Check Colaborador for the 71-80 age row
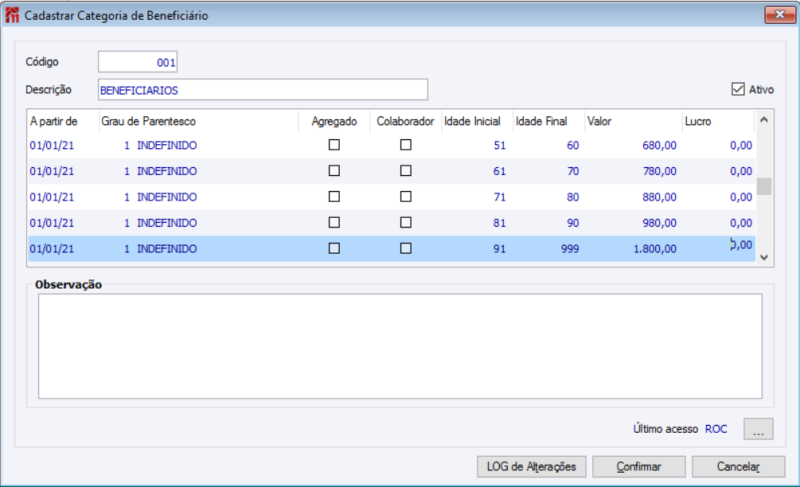This screenshot has height=487, width=800. 406,196
